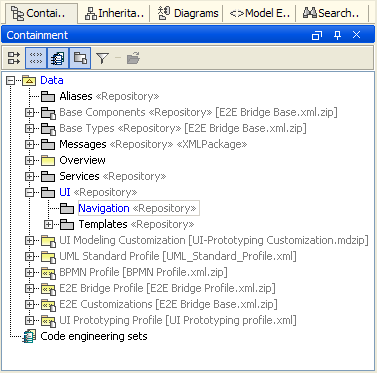Expand the E2E Customizations node
377x373 pixels.
(x=30, y=304)
